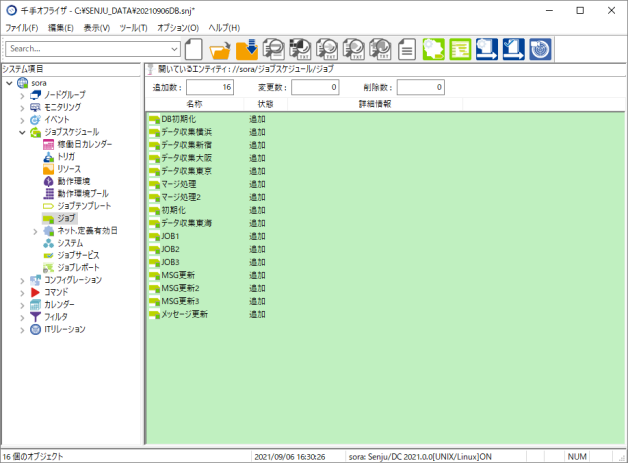Open システム tree item
This screenshot has height=463, width=628.
pos(70,243)
